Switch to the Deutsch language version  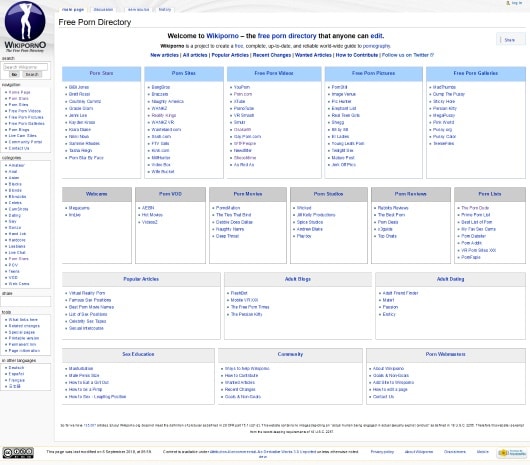click(16, 368)
